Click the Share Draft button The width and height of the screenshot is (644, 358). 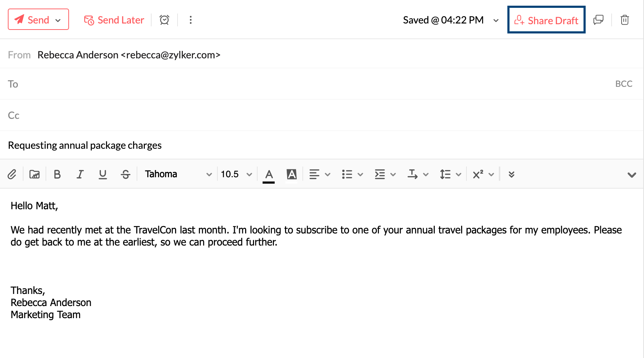coord(546,20)
